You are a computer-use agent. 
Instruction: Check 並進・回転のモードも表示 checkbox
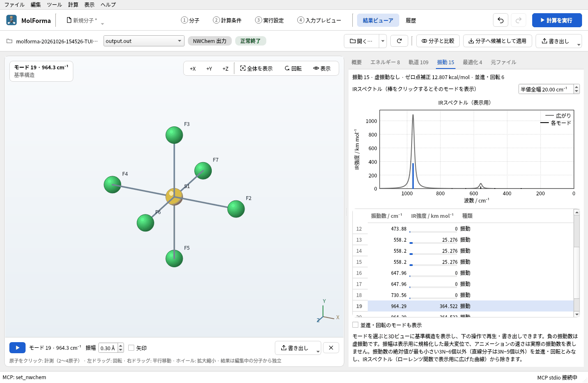tap(355, 325)
